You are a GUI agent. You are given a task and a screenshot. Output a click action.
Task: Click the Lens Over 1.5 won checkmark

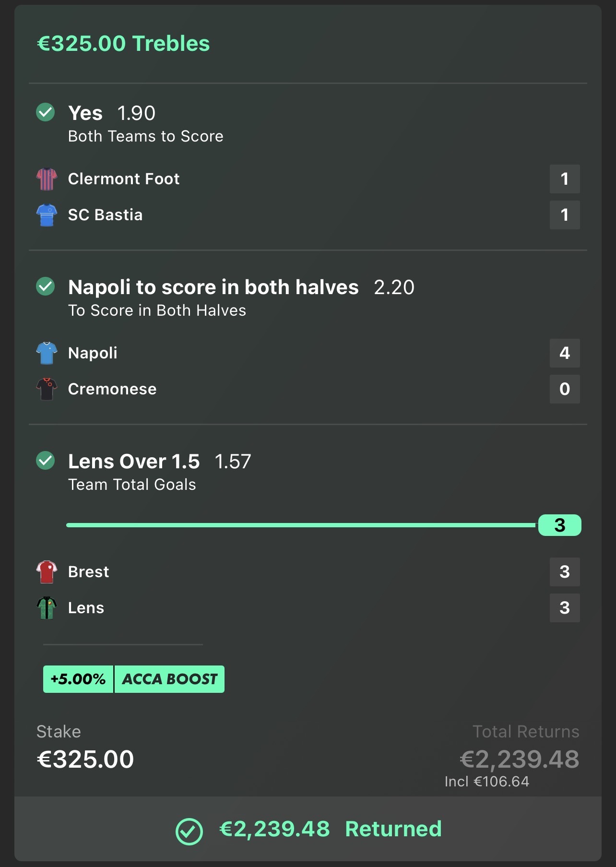point(46,461)
